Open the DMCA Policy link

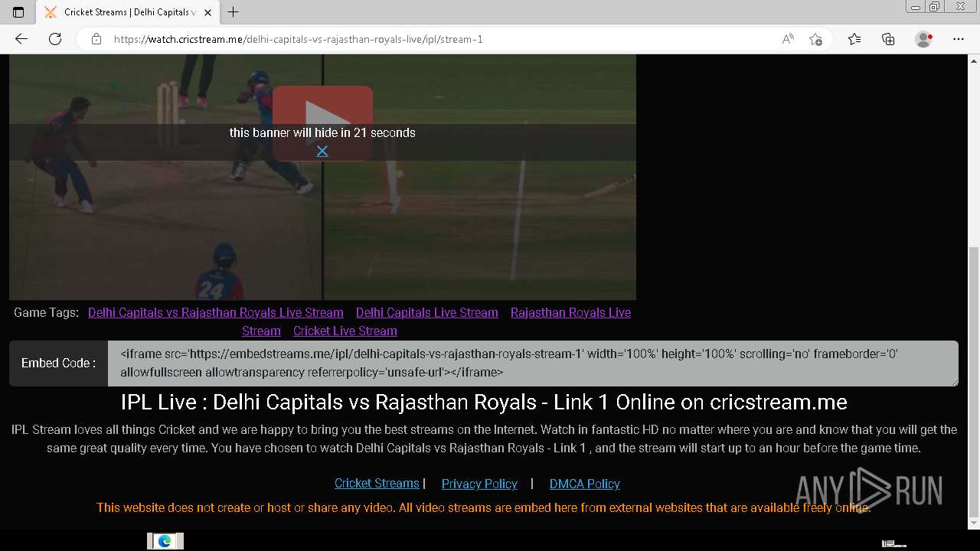pos(585,484)
